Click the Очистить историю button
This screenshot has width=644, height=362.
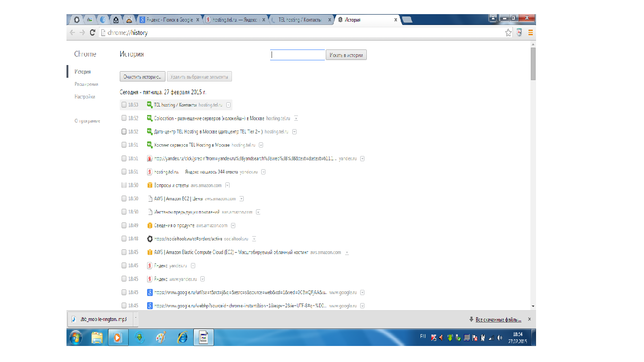pos(142,76)
